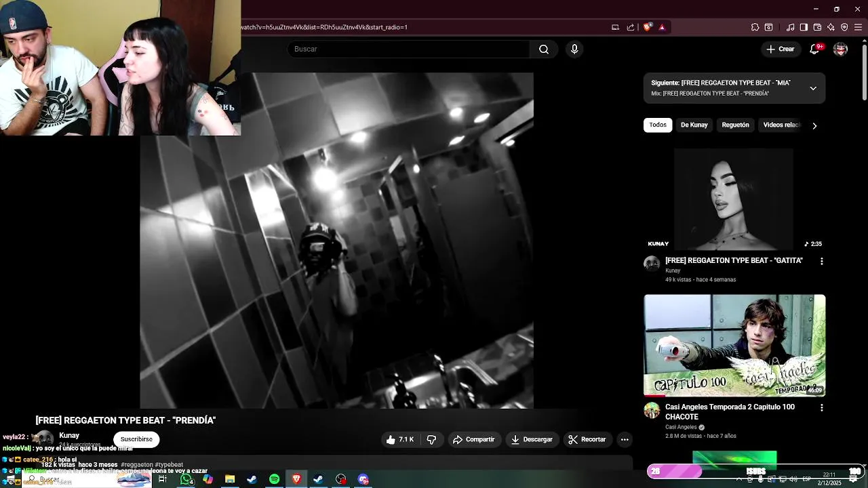Expand the Siguiente mix playlist chevron
The height and width of the screenshot is (488, 868).
pos(813,88)
